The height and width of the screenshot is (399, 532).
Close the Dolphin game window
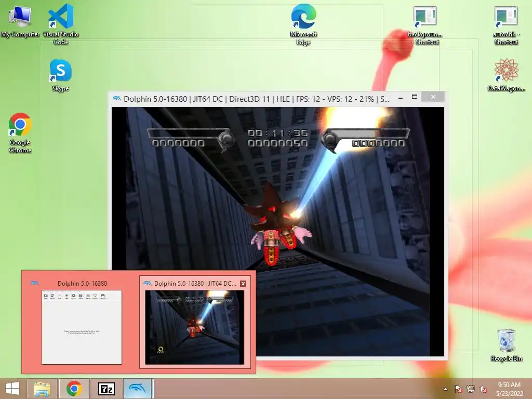pos(433,97)
